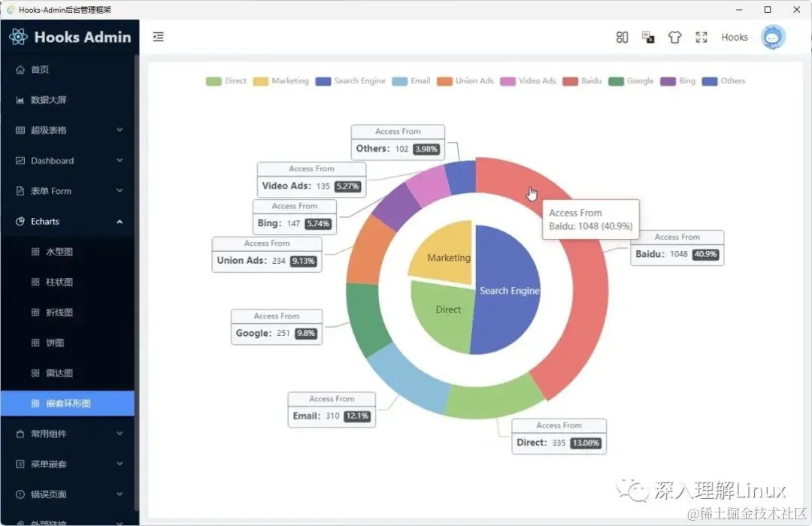Image resolution: width=812 pixels, height=526 pixels.
Task: Open the 折线图 chart page
Action: pyautogui.click(x=68, y=312)
